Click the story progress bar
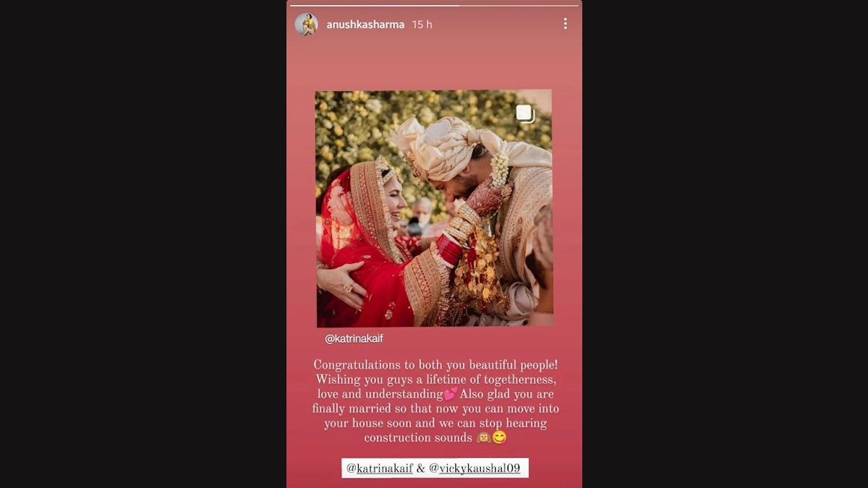 (434, 5)
